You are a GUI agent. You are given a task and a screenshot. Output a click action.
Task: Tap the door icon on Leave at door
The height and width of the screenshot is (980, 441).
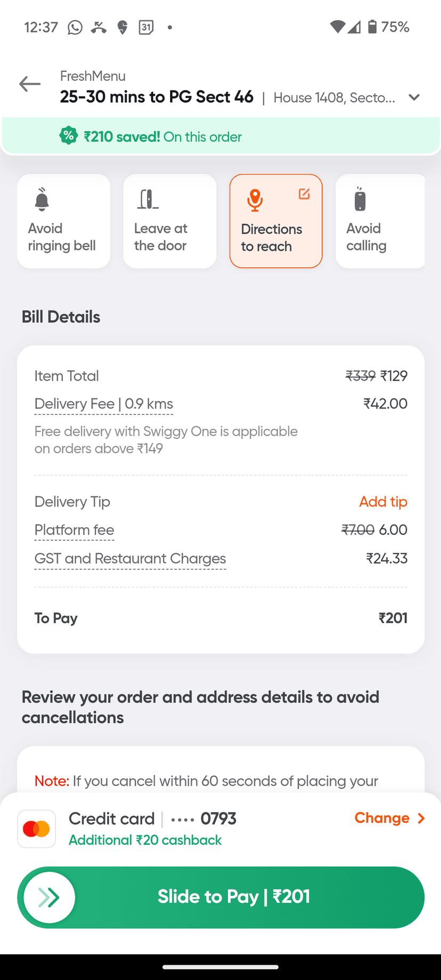pos(148,199)
